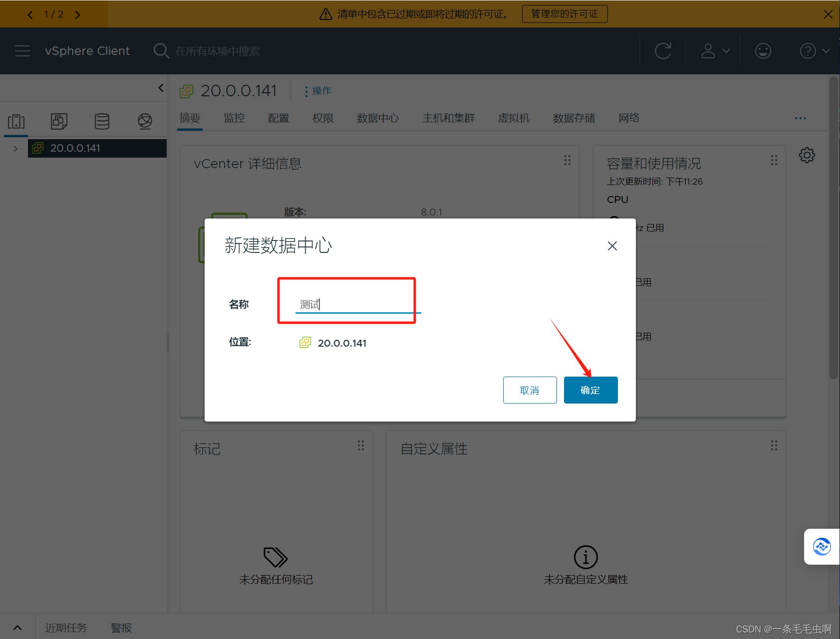Click the 名称 text input field
840x639 pixels.
point(358,304)
